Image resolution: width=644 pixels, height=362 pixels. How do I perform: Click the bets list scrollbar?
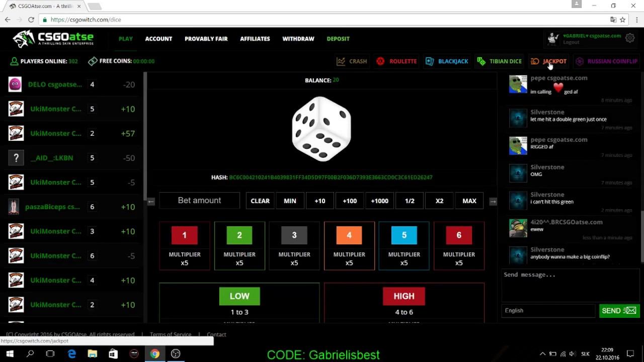click(145, 136)
